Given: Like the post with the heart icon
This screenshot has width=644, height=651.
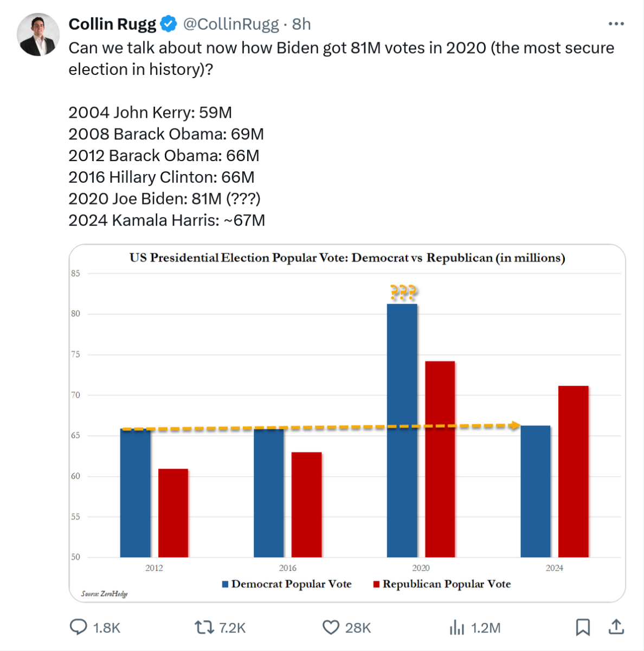Looking at the screenshot, I should click(331, 628).
